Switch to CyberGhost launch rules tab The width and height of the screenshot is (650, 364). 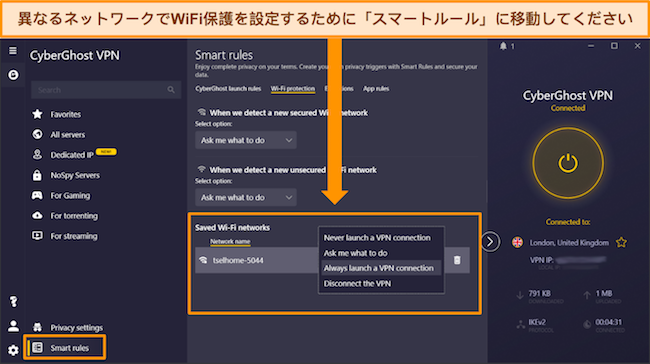pyautogui.click(x=228, y=89)
